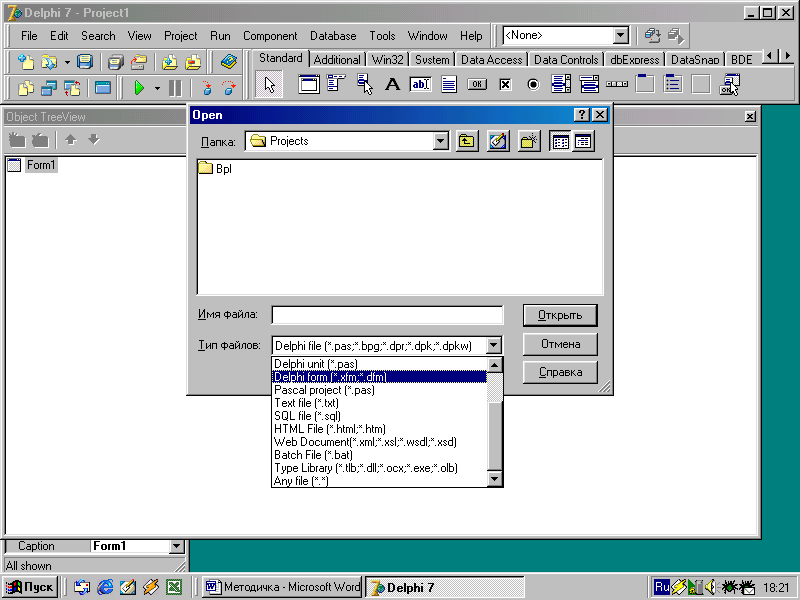Create new folder in Open dialog
The height and width of the screenshot is (600, 800).
529,141
